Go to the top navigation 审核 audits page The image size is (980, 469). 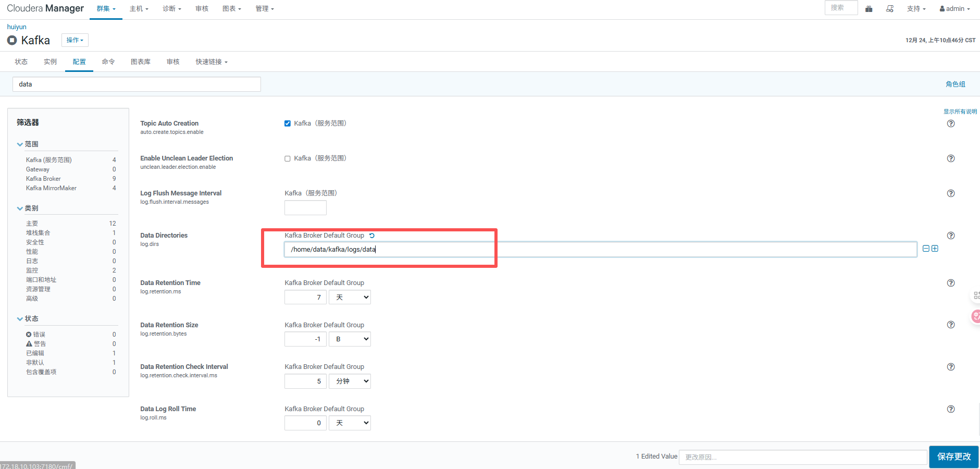pos(202,9)
